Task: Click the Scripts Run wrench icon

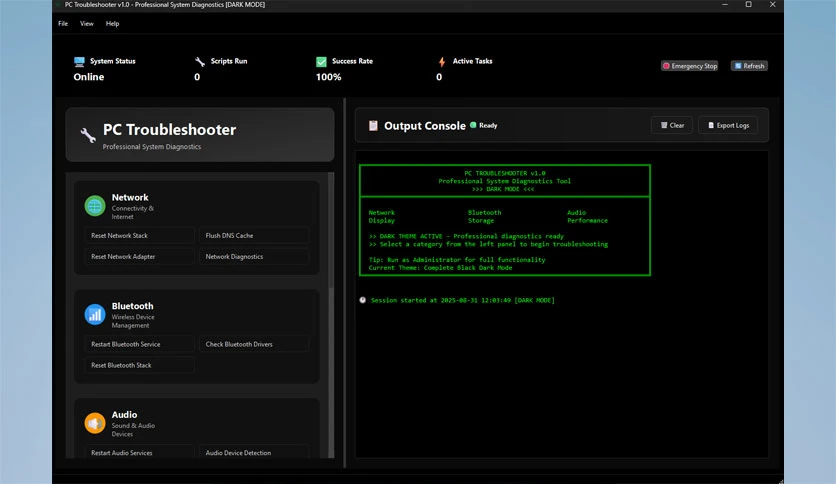Action: click(200, 61)
